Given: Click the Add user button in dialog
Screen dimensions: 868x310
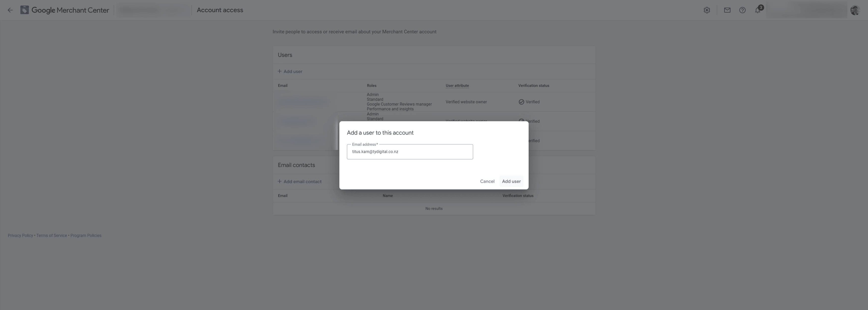Looking at the screenshot, I should 511,181.
